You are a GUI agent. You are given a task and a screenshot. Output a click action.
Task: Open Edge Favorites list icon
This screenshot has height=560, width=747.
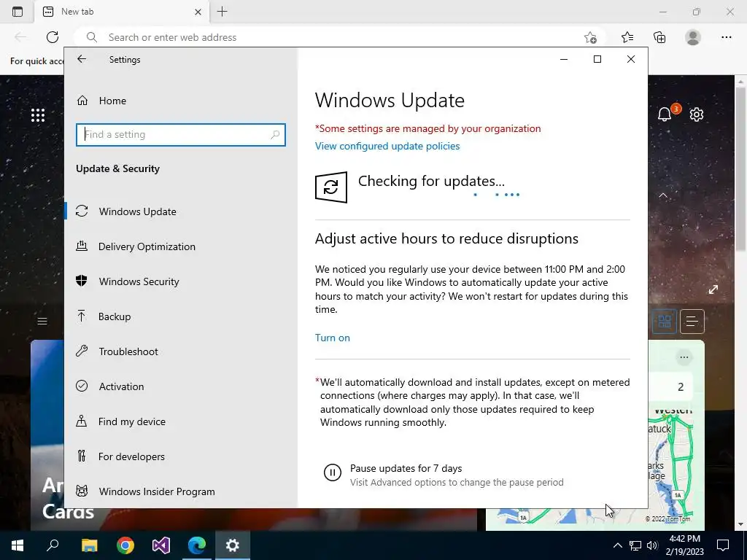627,37
